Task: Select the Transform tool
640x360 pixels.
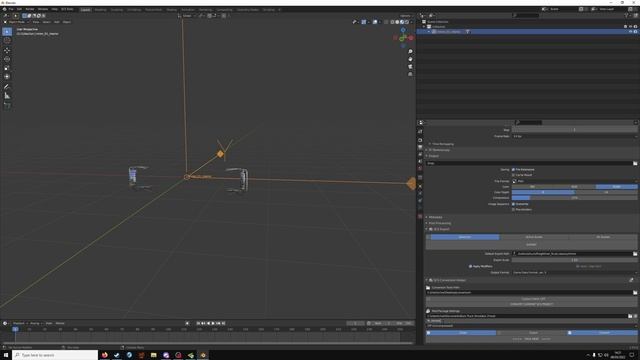Action: click(x=7, y=76)
